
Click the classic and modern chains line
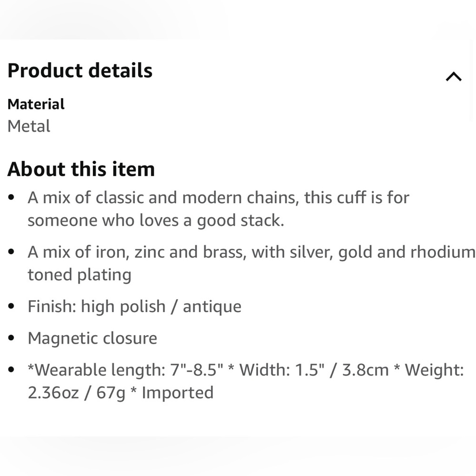[218, 198]
